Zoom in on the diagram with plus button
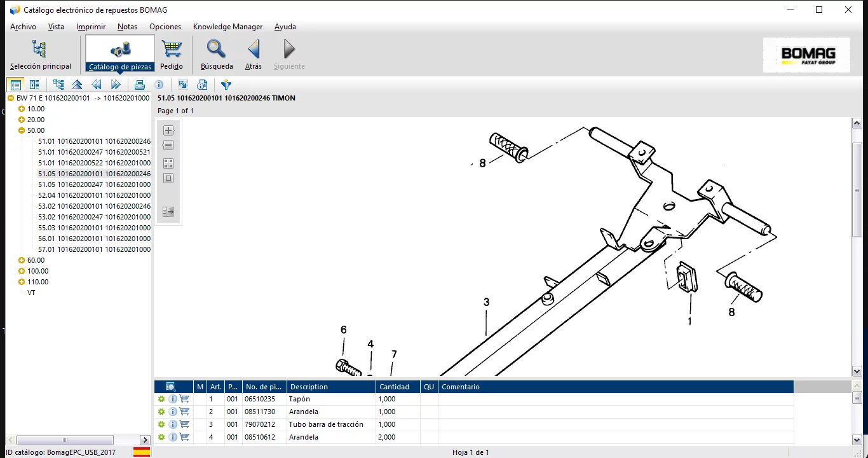The width and height of the screenshot is (868, 458). point(168,130)
